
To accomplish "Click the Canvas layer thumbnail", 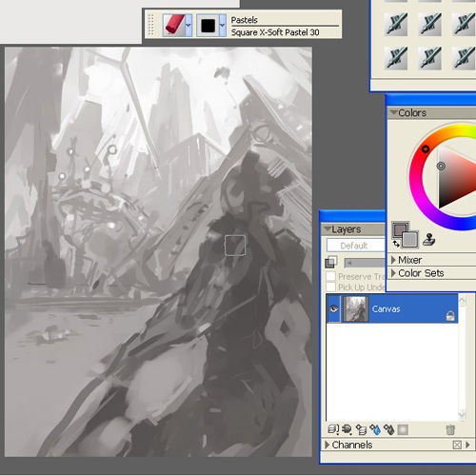I will click(356, 308).
